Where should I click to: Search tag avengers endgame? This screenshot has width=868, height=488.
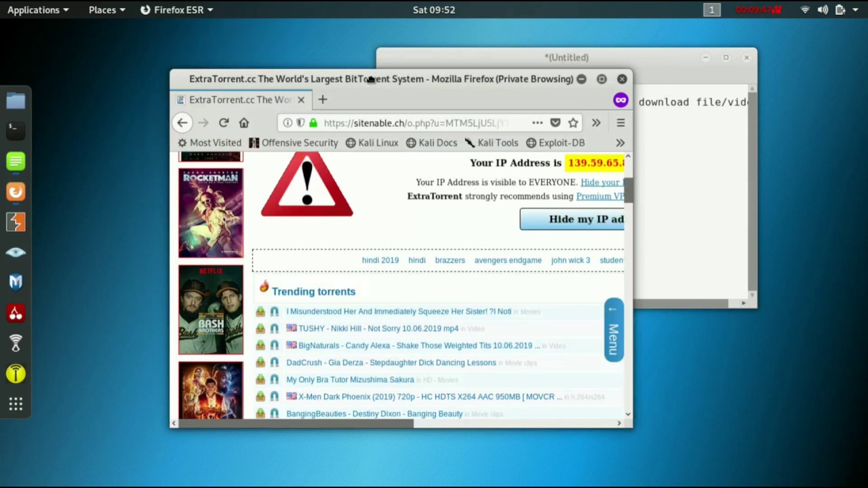508,260
